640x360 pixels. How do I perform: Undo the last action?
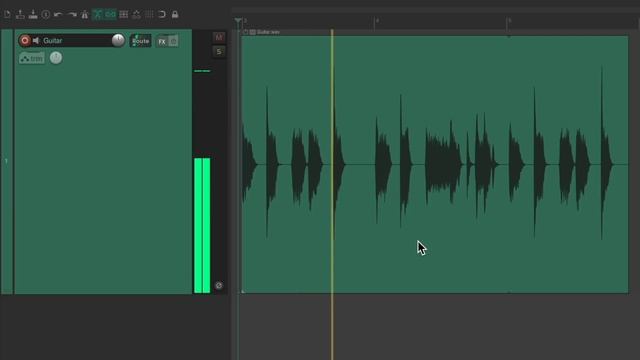pos(58,15)
